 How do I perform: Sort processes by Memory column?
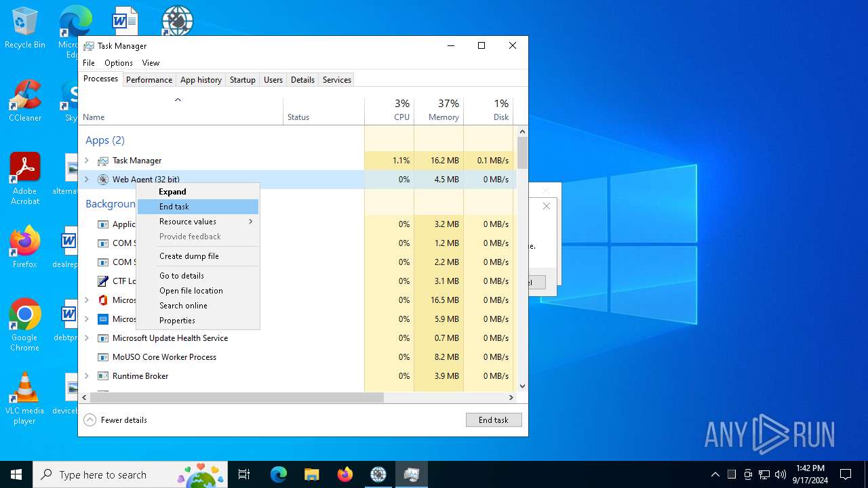pos(439,111)
